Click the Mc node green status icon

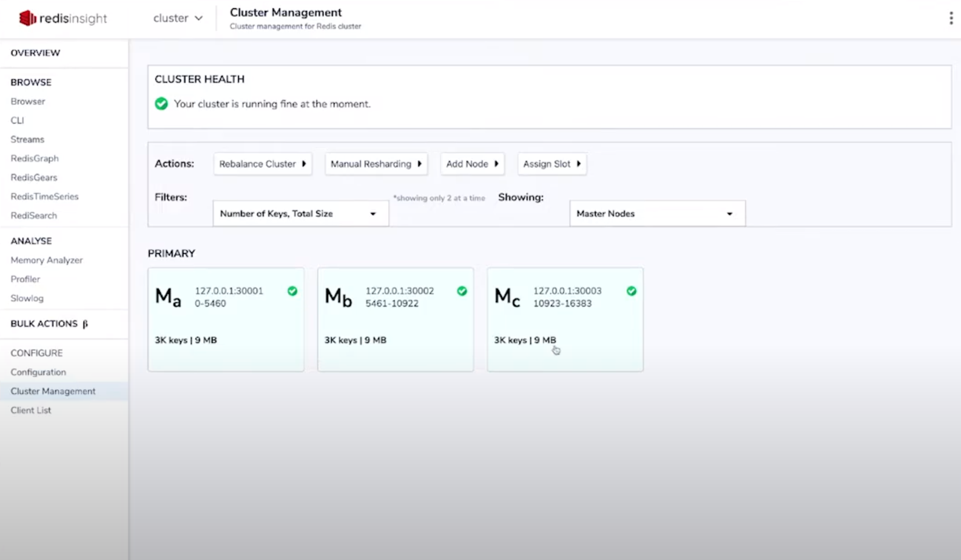tap(632, 291)
